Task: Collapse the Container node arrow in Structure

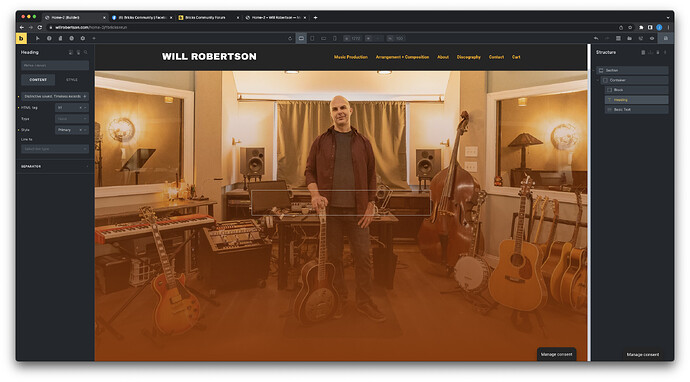Action: click(x=598, y=80)
